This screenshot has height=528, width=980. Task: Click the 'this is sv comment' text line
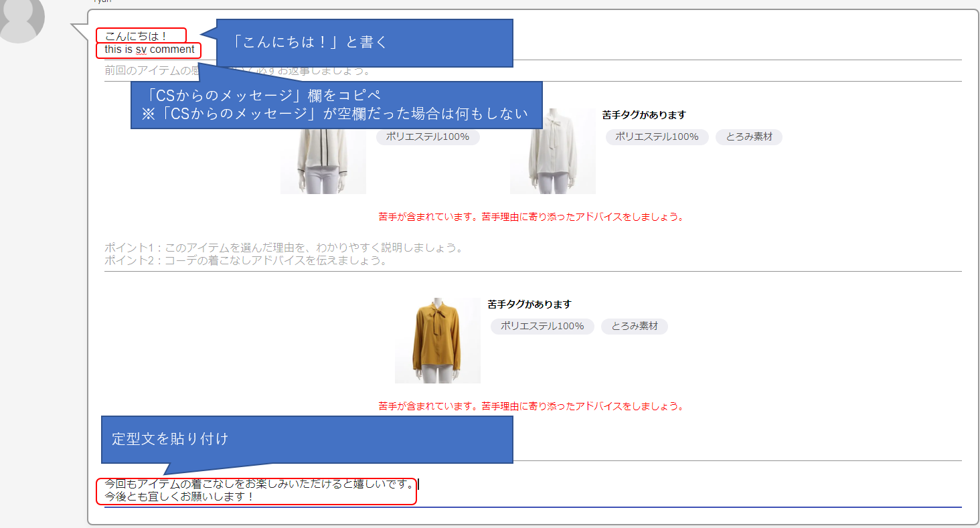(149, 50)
